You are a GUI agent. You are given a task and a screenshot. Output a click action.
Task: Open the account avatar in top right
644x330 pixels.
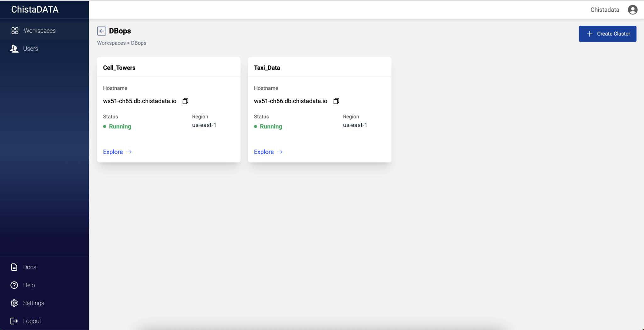click(632, 9)
